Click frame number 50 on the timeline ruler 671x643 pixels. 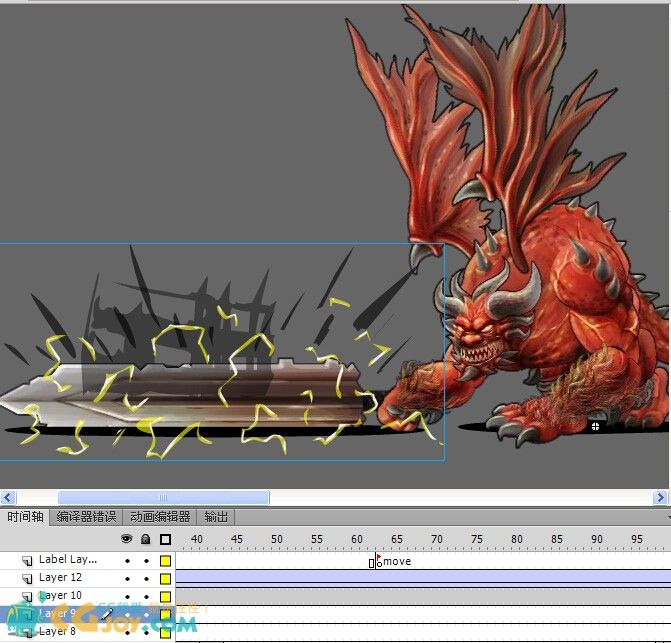[x=277, y=539]
